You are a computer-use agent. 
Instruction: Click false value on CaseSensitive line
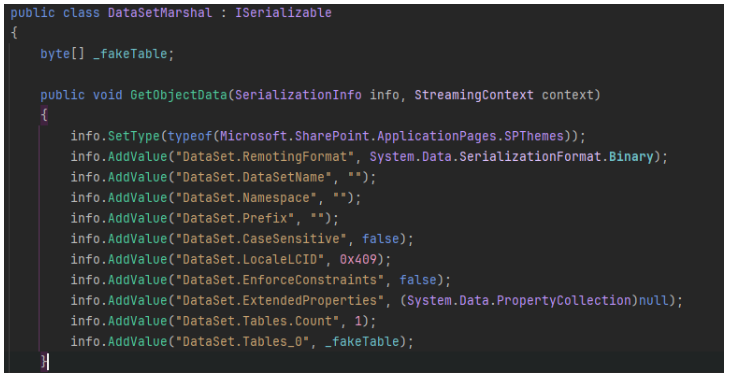[x=381, y=239]
